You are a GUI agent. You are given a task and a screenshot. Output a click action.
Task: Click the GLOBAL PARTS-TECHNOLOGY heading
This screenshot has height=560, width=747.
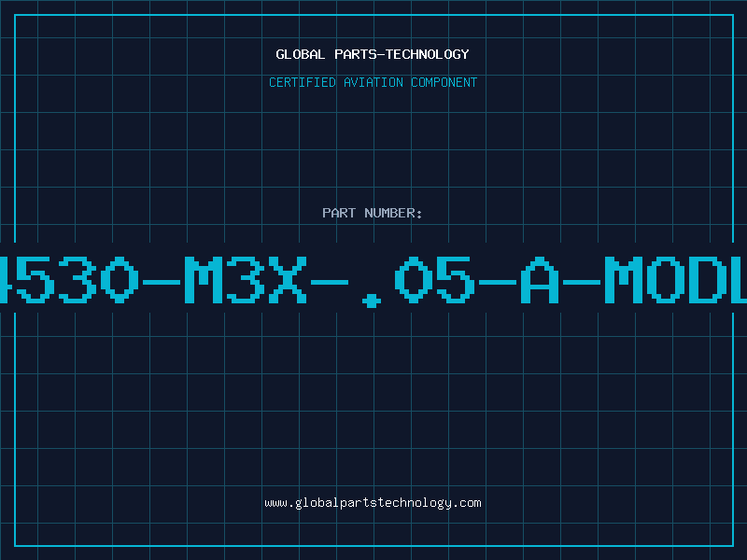coord(373,54)
